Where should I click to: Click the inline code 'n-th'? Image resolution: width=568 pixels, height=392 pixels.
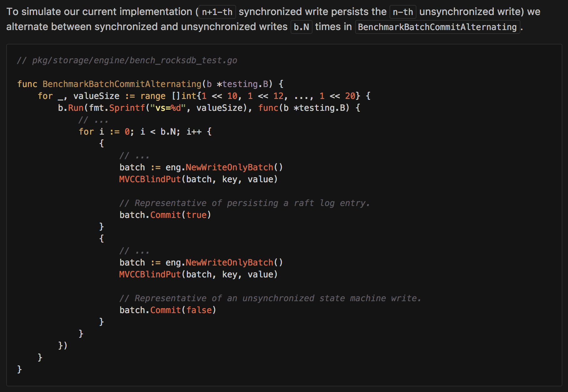pos(403,12)
